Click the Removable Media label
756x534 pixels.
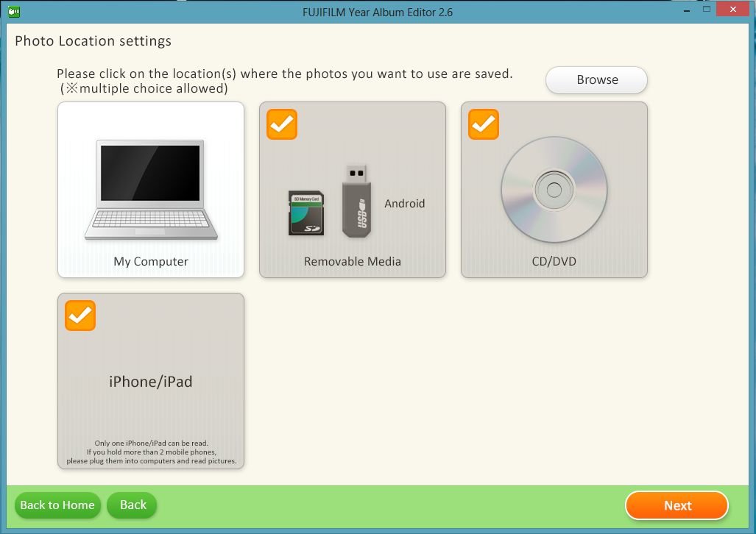(353, 261)
